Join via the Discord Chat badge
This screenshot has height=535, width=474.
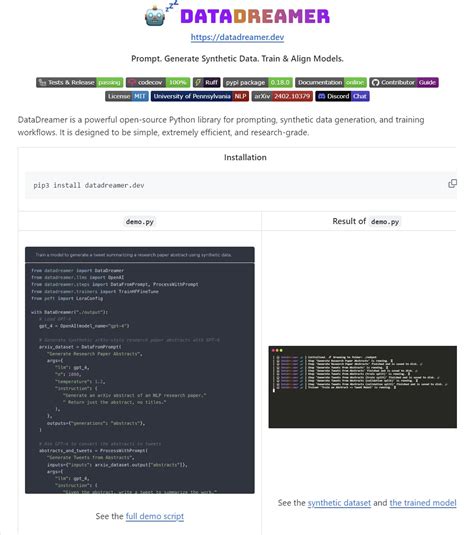[342, 96]
